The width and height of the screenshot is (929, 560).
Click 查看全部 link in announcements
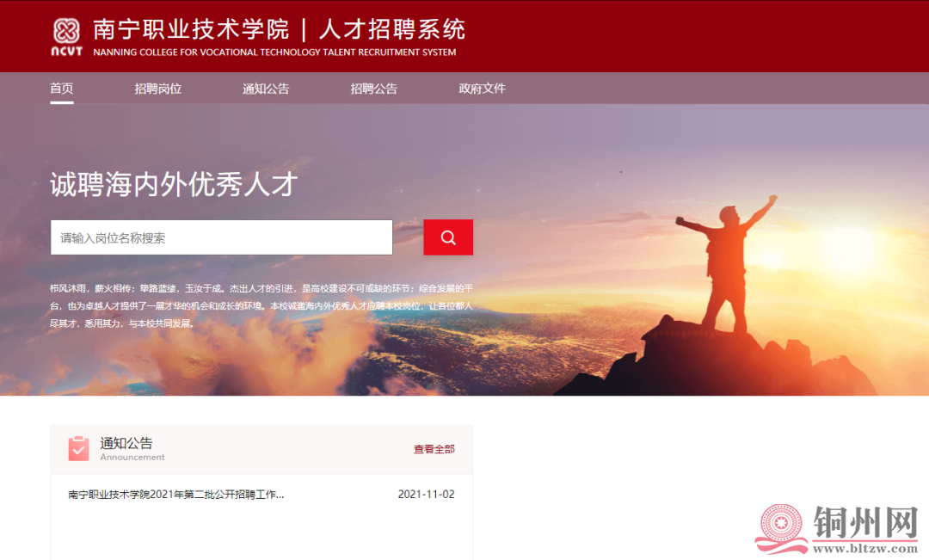pyautogui.click(x=434, y=449)
